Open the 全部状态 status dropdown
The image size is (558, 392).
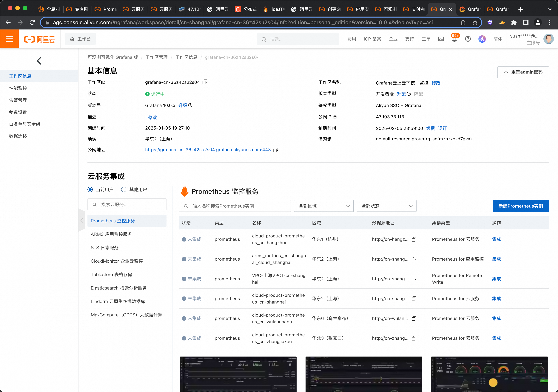(x=386, y=206)
